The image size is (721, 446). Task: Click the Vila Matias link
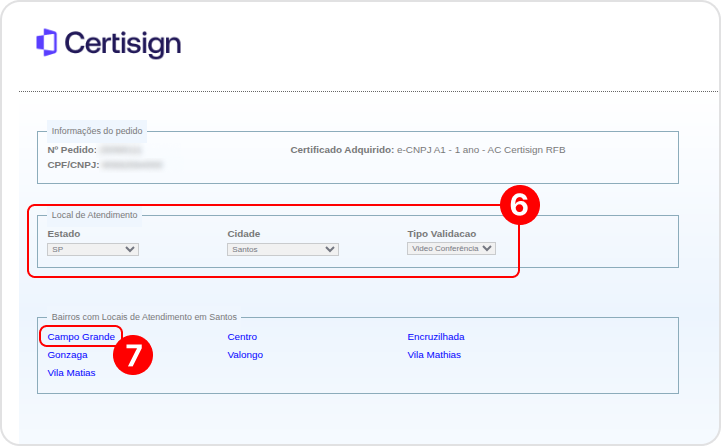(x=71, y=373)
